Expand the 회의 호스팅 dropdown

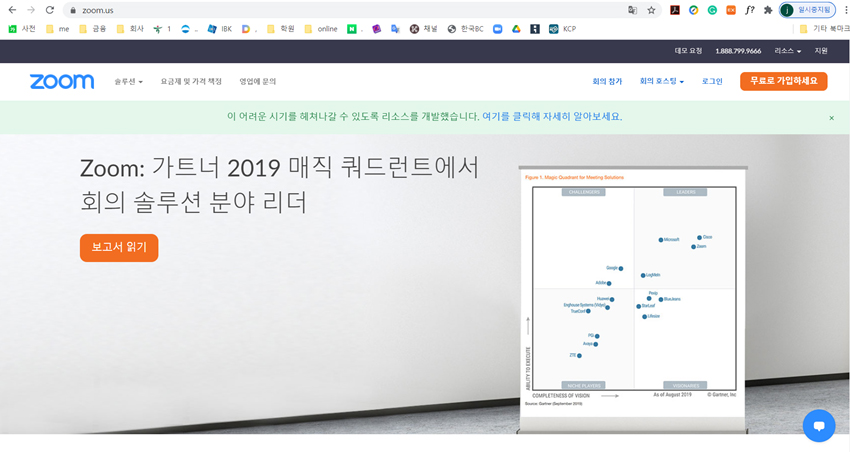tap(662, 81)
